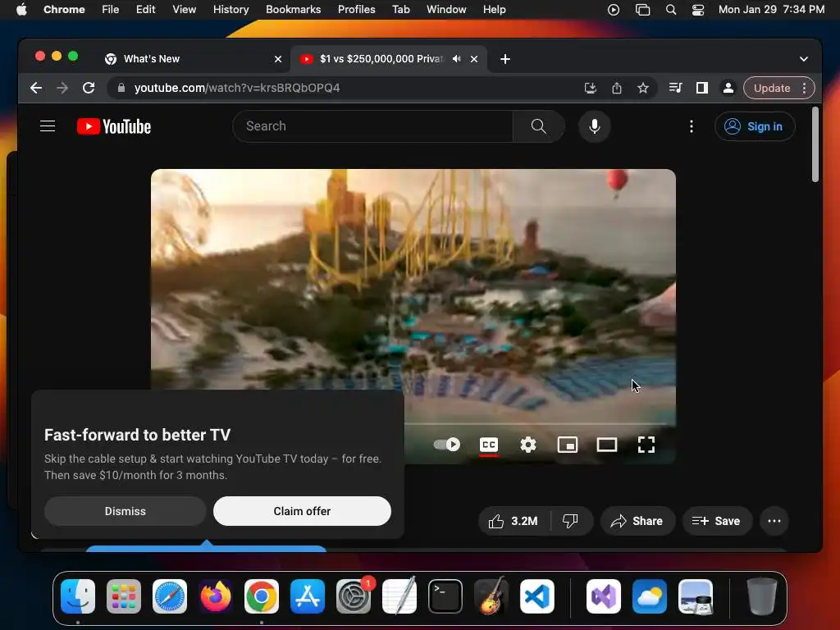Switch to theater mode
The height and width of the screenshot is (630, 840).
(x=607, y=445)
